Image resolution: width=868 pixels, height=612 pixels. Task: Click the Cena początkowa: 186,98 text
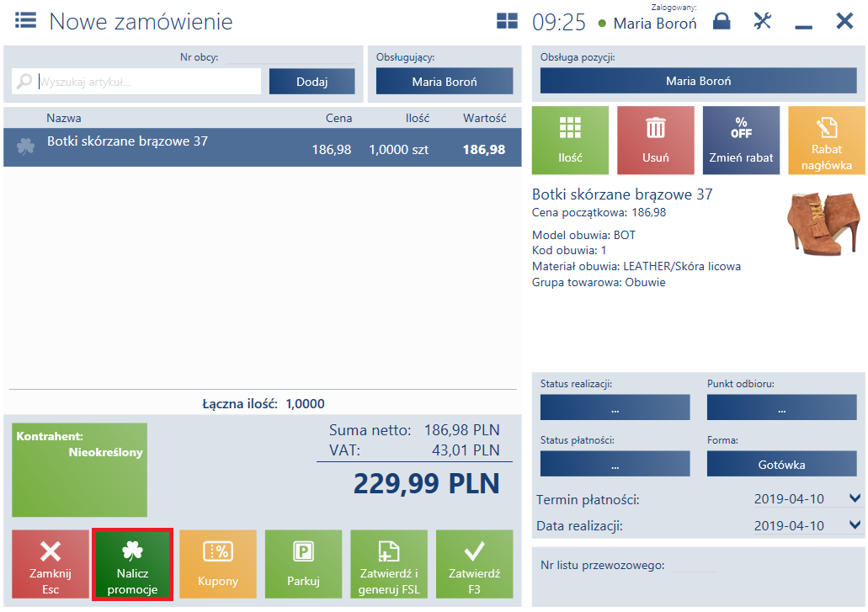(599, 212)
